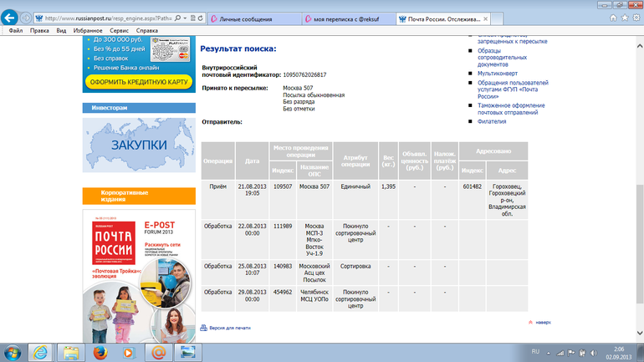Open Action Center flag icon

click(571, 353)
